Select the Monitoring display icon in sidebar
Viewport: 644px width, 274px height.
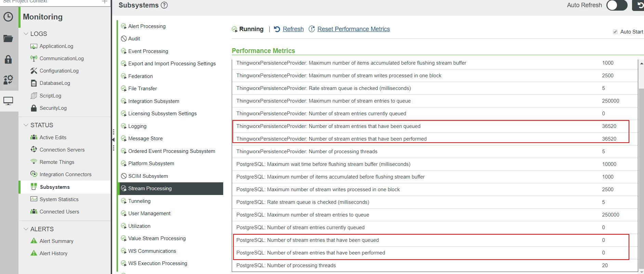8,101
